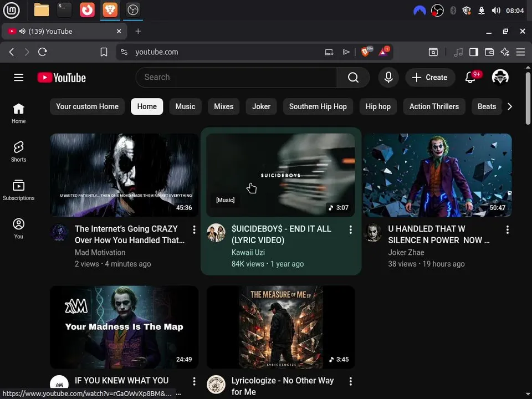Image resolution: width=532 pixels, height=399 pixels.
Task: Launch terminal from the taskbar
Action: 64,10
